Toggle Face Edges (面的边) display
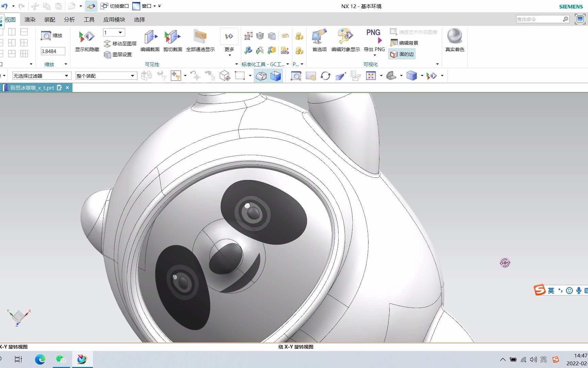Image resolution: width=588 pixels, height=368 pixels. click(402, 54)
